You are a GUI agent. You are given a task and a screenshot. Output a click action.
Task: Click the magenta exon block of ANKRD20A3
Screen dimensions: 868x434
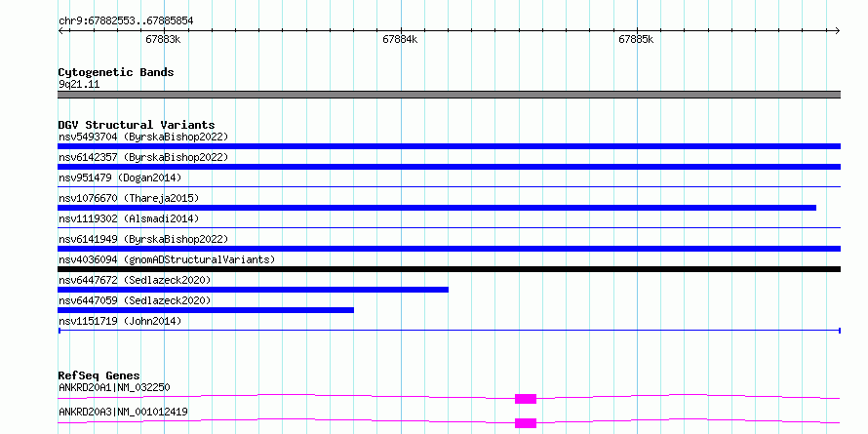526,423
